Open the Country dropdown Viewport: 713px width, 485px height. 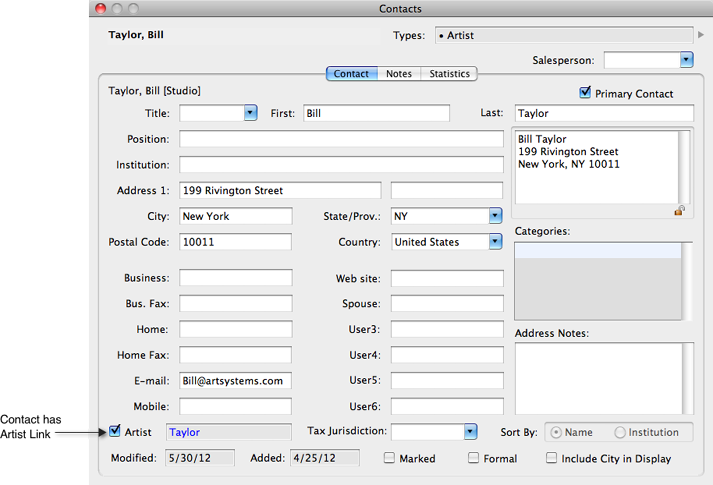494,242
